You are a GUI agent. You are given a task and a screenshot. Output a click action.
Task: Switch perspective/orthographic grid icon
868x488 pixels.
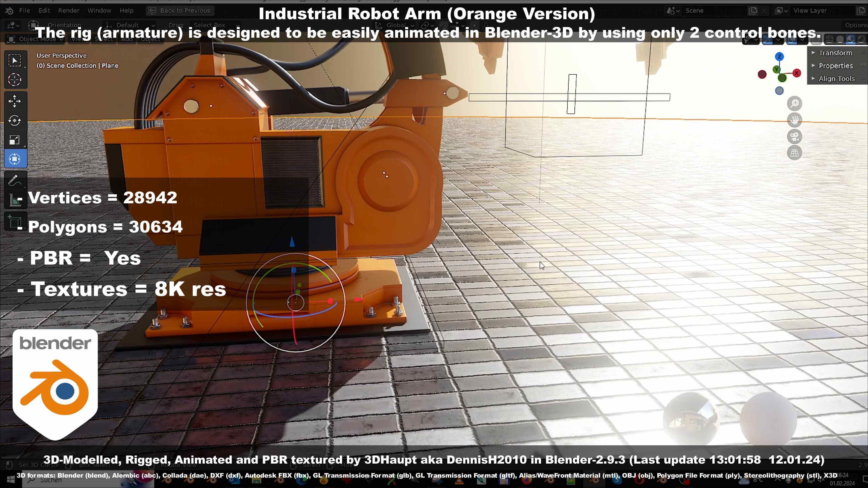click(x=795, y=152)
